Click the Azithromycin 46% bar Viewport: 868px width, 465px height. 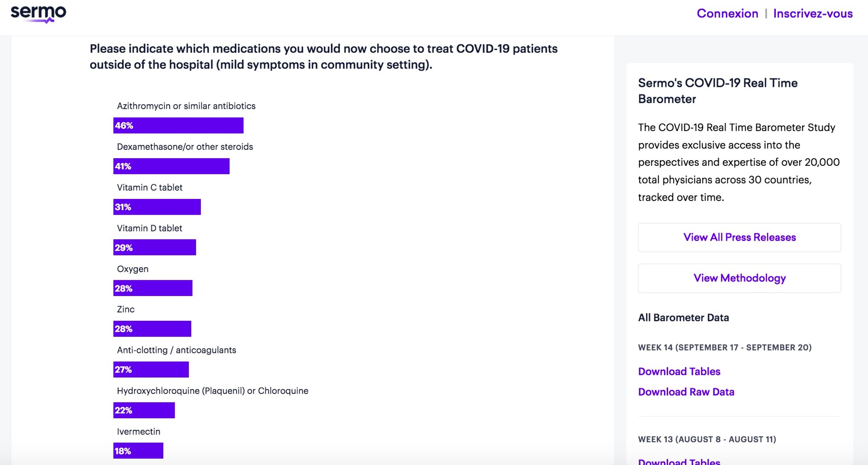tap(178, 126)
